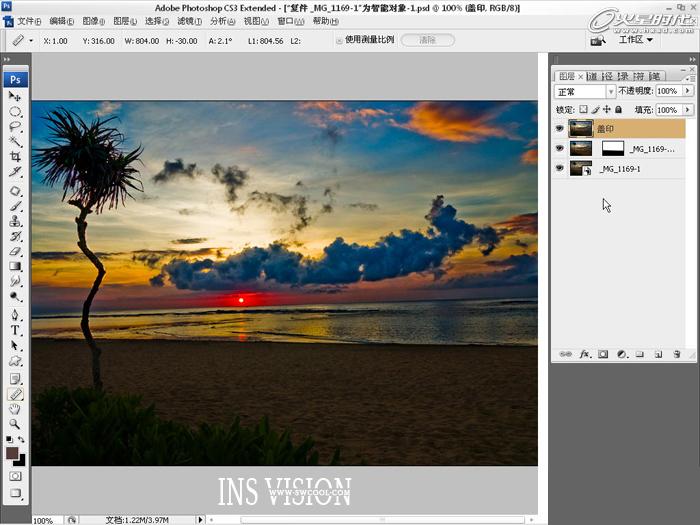The width and height of the screenshot is (700, 525).
Task: Click the 清除 button
Action: [428, 40]
